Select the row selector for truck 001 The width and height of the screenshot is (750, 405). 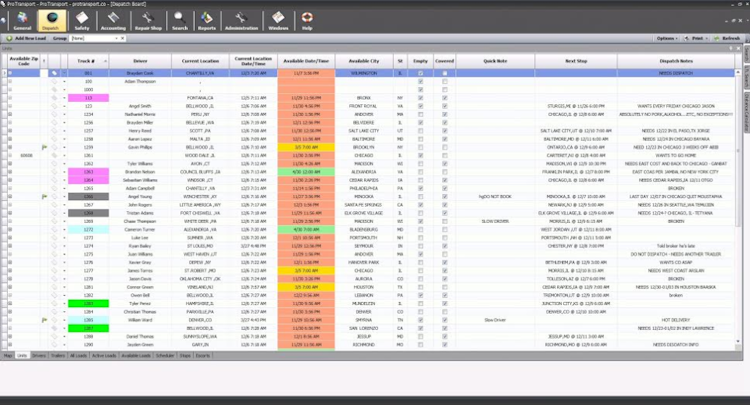coord(4,73)
